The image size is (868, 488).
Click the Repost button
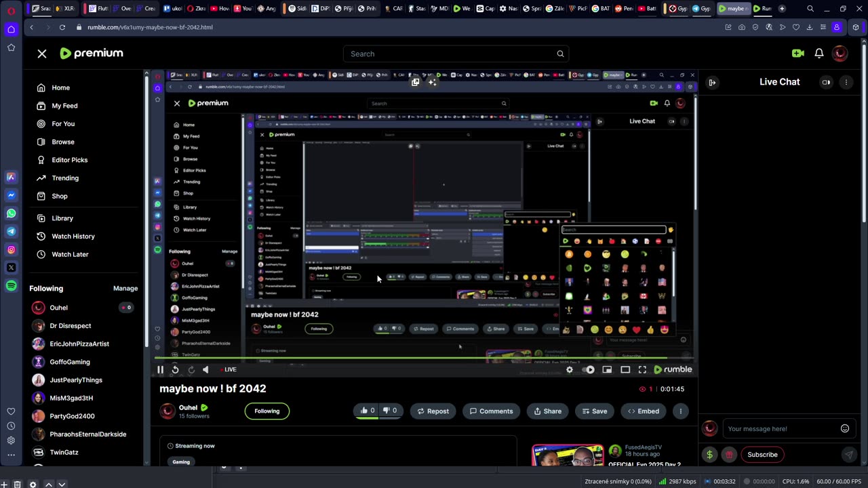pos(433,411)
